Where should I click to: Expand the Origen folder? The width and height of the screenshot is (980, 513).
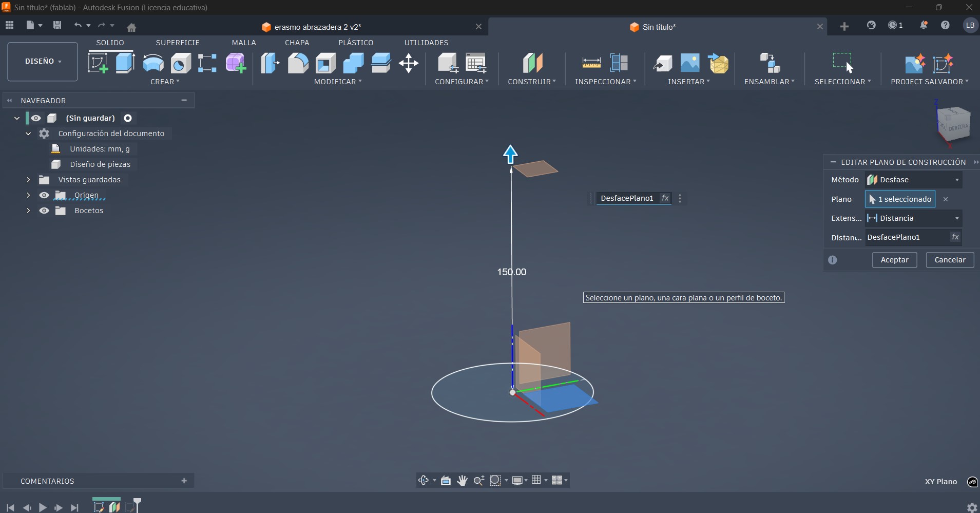click(28, 195)
